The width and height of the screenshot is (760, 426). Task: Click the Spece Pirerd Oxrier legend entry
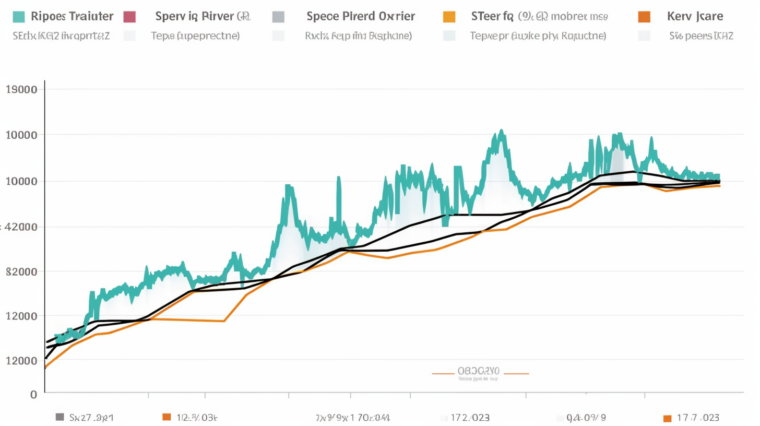(362, 17)
